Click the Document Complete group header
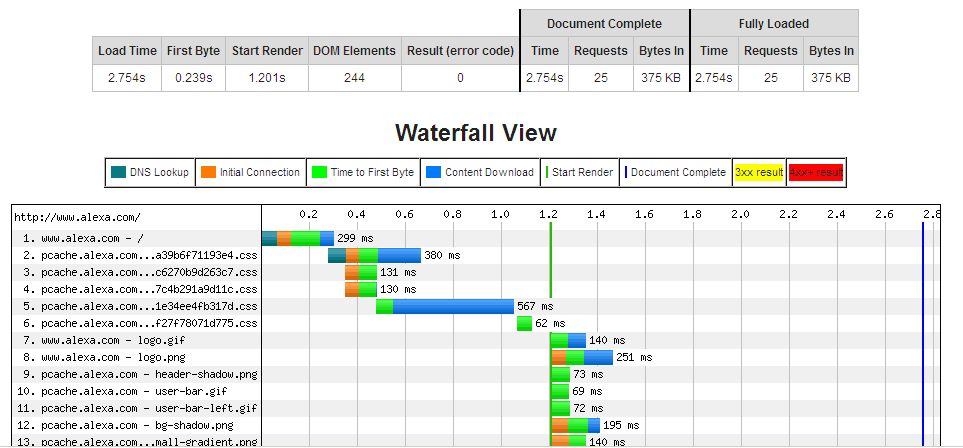 604,24
